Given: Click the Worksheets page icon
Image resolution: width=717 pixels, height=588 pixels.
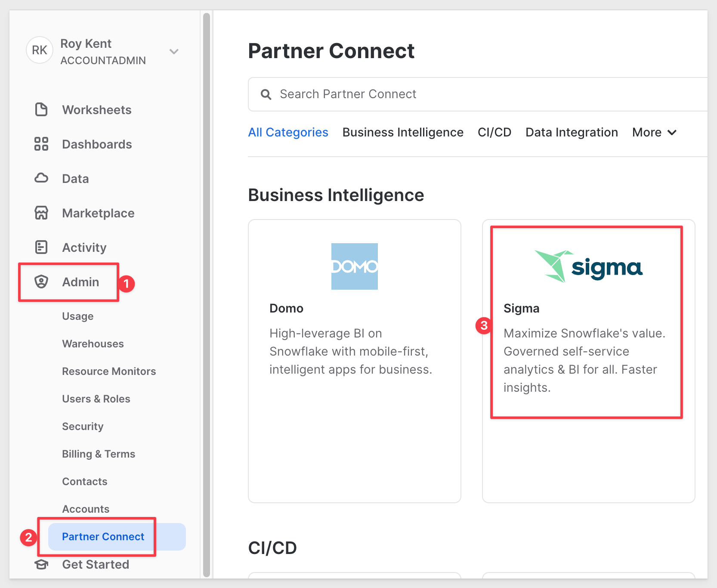Looking at the screenshot, I should (41, 110).
